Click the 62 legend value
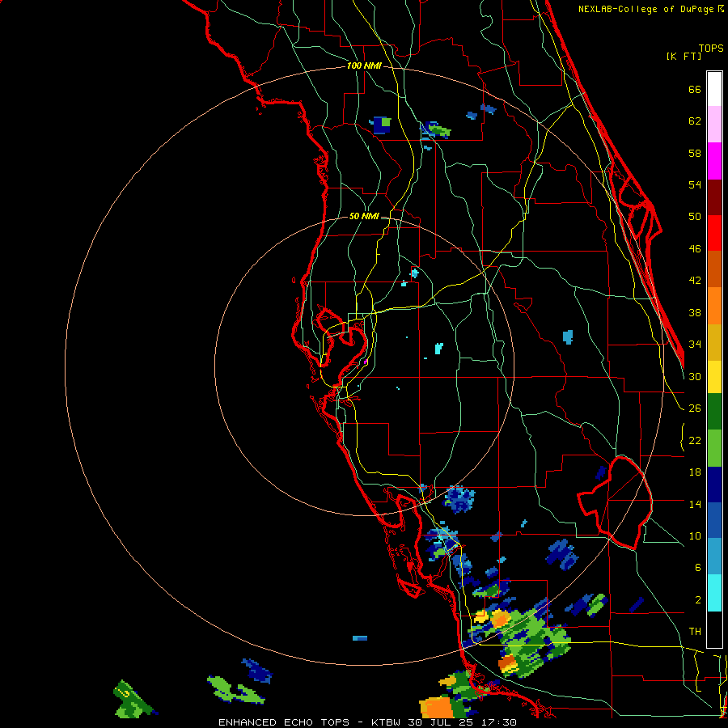 click(695, 121)
